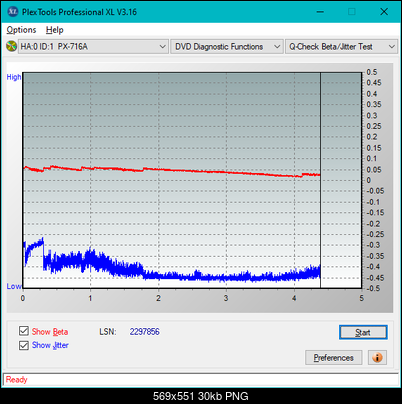Open the orange info button
The height and width of the screenshot is (404, 402).
point(377,358)
